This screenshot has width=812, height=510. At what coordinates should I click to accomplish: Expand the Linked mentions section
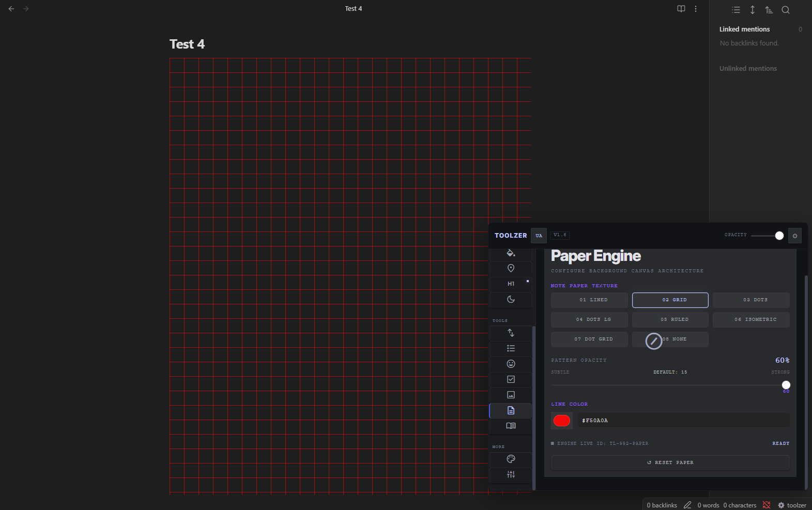tap(744, 29)
